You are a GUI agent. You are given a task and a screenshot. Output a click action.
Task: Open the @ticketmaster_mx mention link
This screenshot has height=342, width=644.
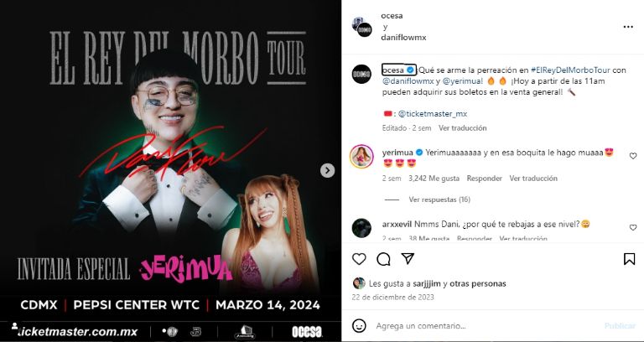433,114
